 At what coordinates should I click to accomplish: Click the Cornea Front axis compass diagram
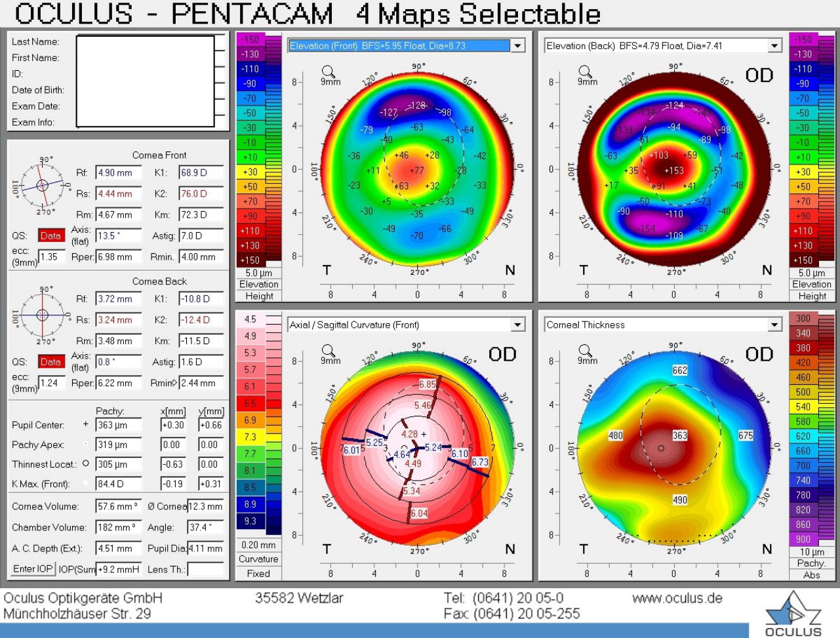(x=42, y=186)
